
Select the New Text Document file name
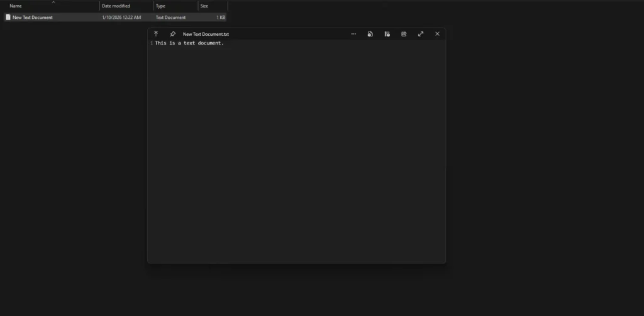[33, 18]
